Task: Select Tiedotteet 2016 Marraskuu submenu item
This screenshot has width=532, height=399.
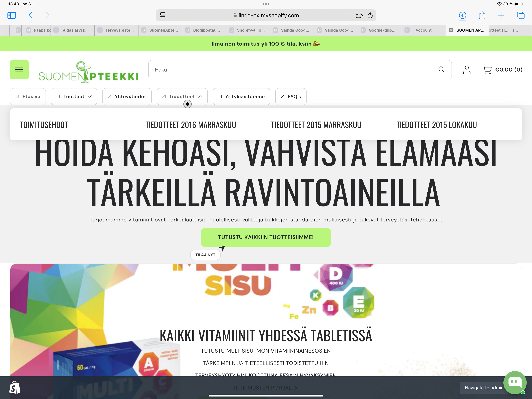Action: [x=191, y=125]
